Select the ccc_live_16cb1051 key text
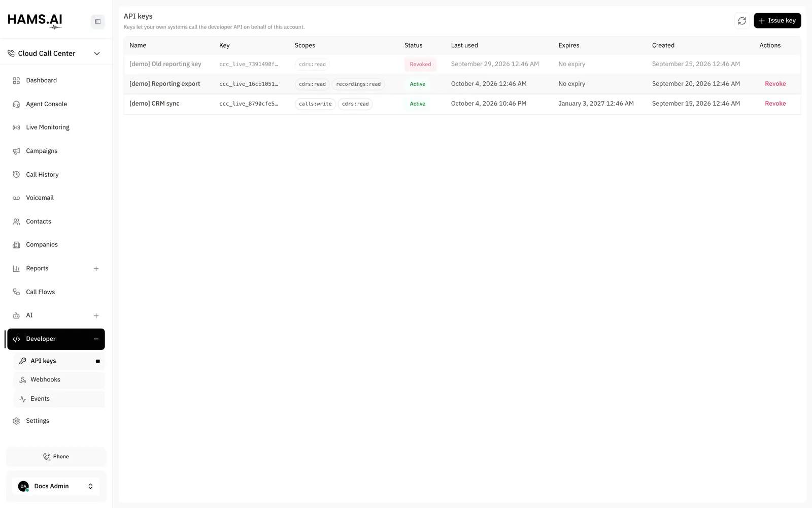The image size is (812, 508). [x=249, y=84]
